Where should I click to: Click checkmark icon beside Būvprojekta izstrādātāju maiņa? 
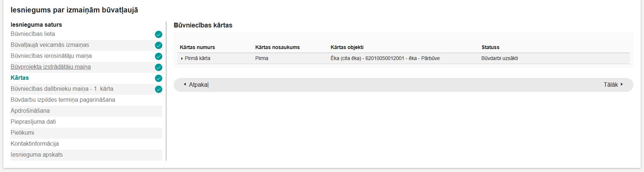159,67
